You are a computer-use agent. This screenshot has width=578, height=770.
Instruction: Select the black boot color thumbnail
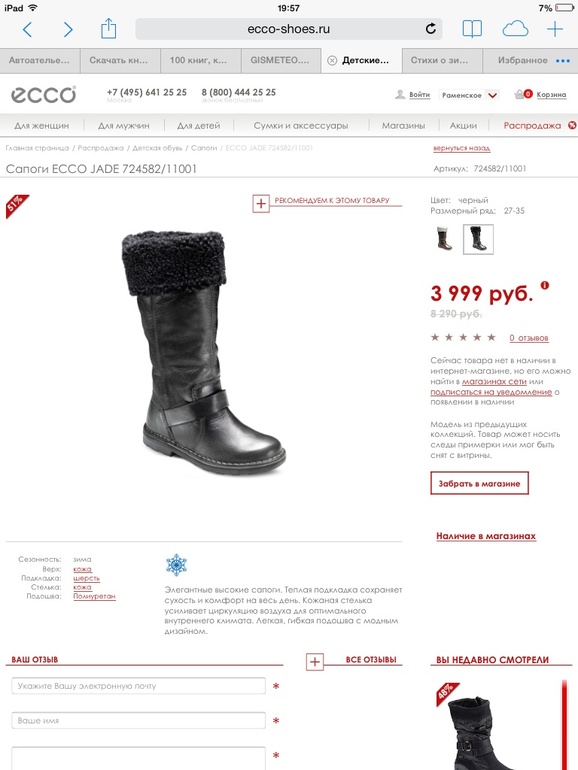click(478, 239)
